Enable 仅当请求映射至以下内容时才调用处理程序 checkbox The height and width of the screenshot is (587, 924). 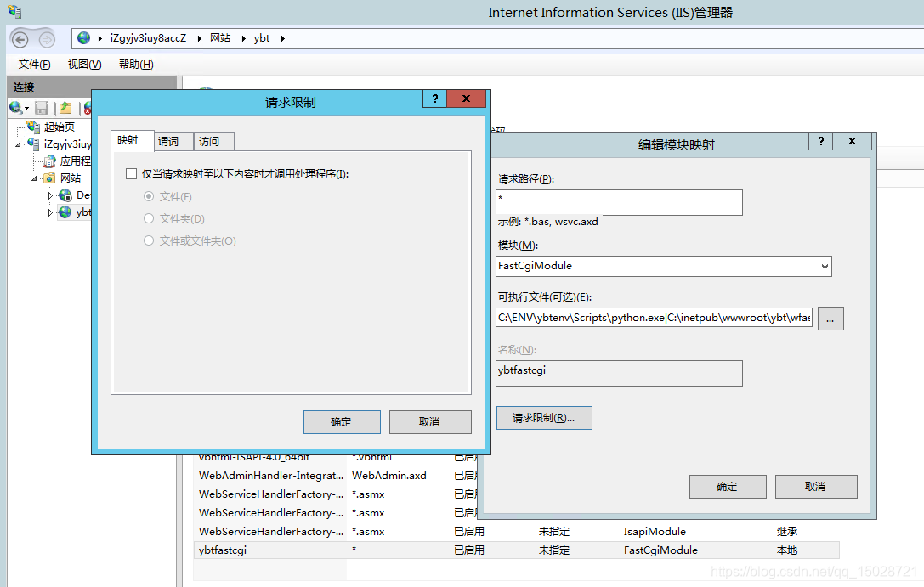pos(132,173)
